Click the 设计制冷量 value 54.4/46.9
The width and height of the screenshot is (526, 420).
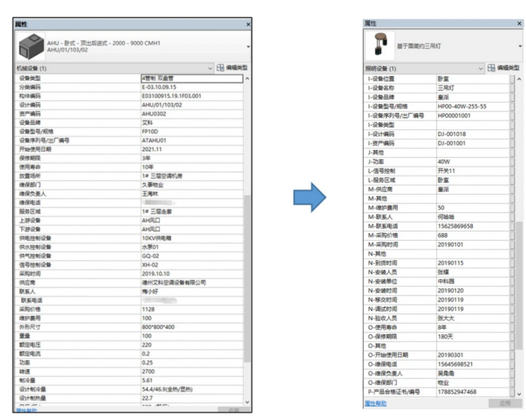pyautogui.click(x=167, y=389)
